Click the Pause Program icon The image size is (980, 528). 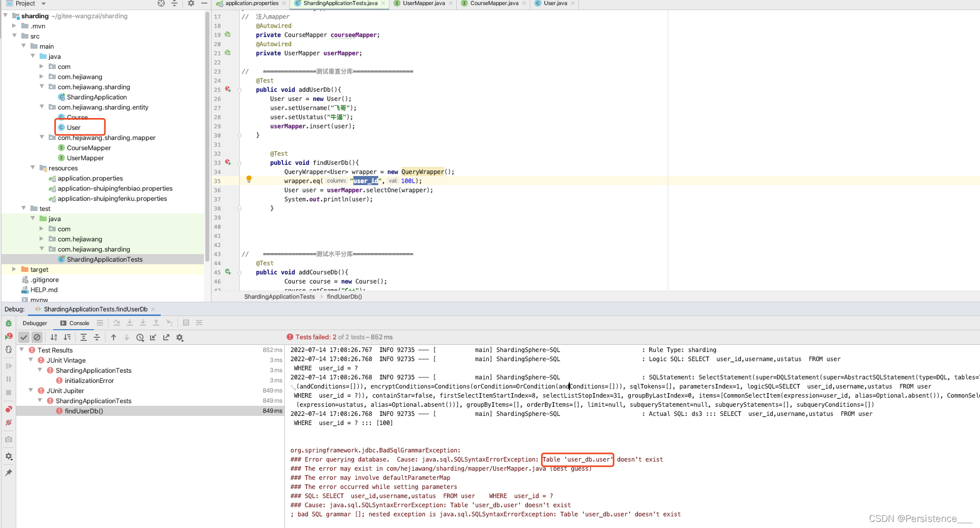pyautogui.click(x=9, y=379)
